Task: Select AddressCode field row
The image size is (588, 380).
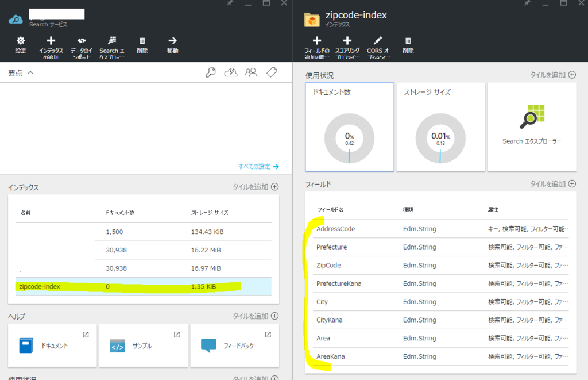Action: 440,229
